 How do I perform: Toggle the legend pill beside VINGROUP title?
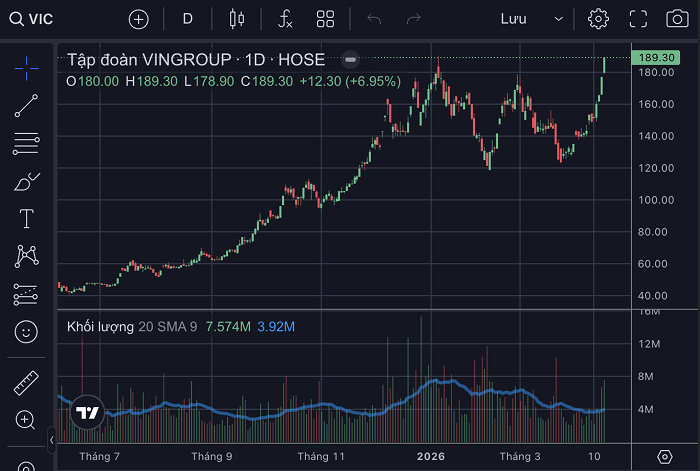(349, 60)
